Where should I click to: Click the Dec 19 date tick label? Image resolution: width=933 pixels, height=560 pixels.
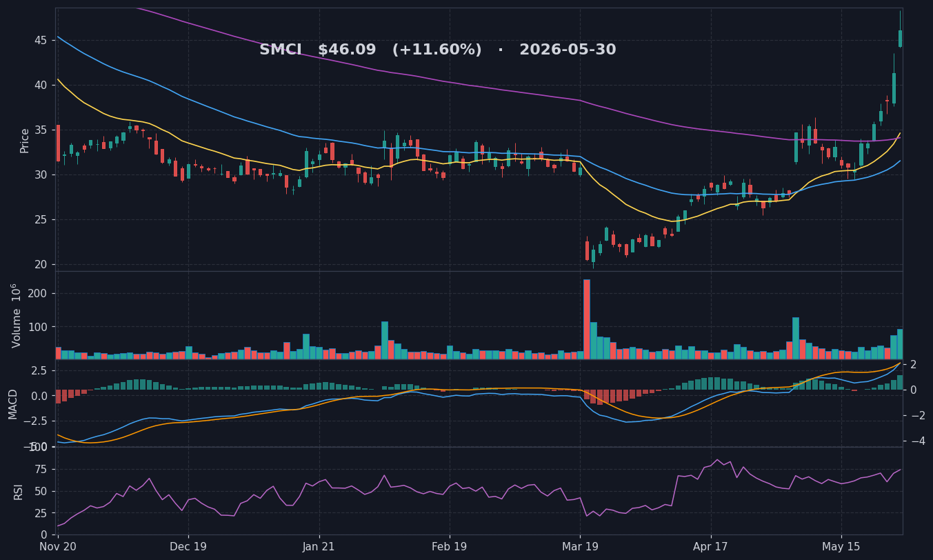[x=188, y=546]
